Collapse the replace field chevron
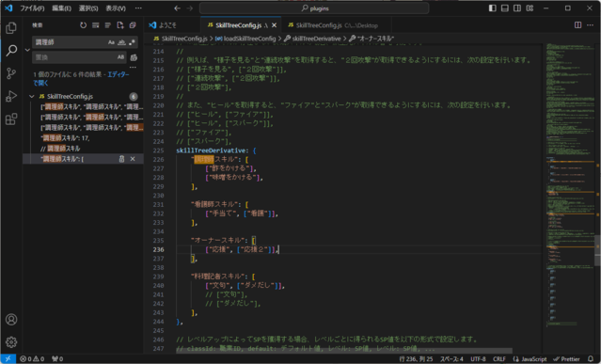The height and width of the screenshot is (364, 601). (27, 50)
